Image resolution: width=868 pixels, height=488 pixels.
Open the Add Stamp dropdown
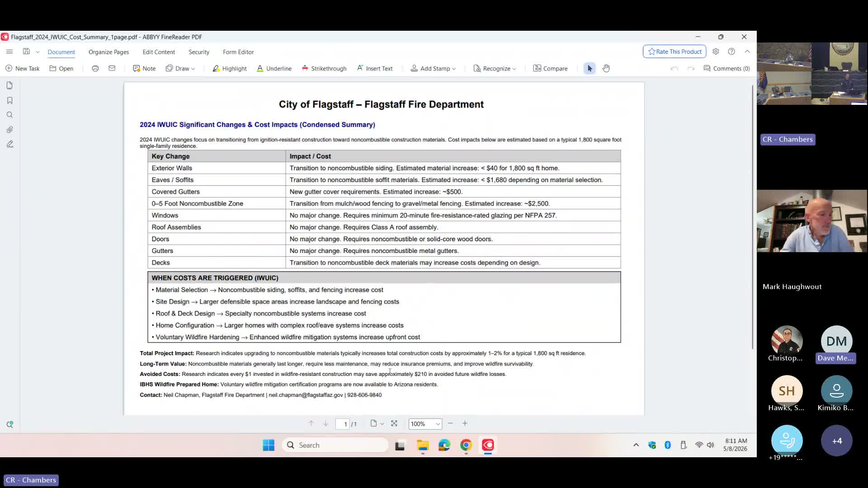point(433,69)
